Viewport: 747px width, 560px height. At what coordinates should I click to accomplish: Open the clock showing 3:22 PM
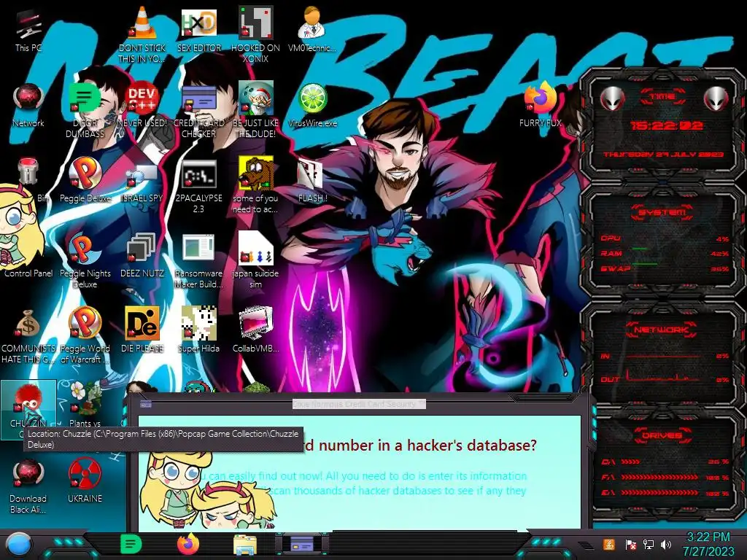point(708,544)
